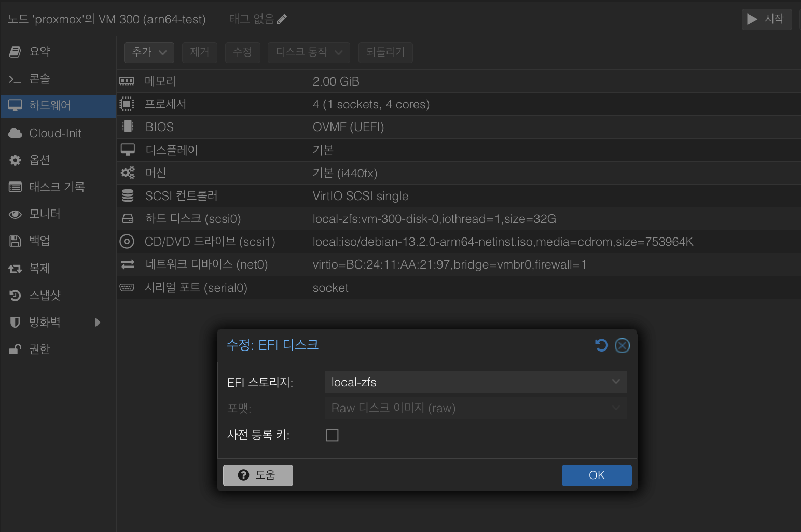The width and height of the screenshot is (801, 532).
Task: Click the reset arrow icon in EFI dialog
Action: coord(601,345)
